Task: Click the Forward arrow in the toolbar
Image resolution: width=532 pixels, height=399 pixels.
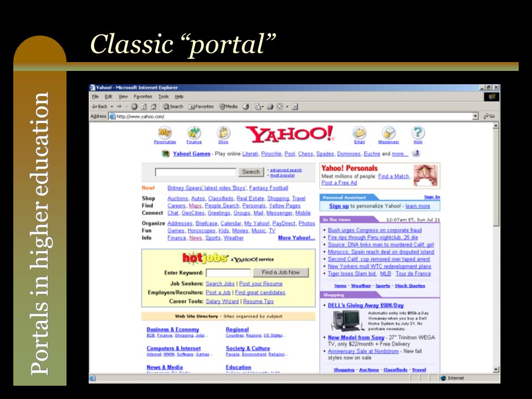Action: pos(119,106)
